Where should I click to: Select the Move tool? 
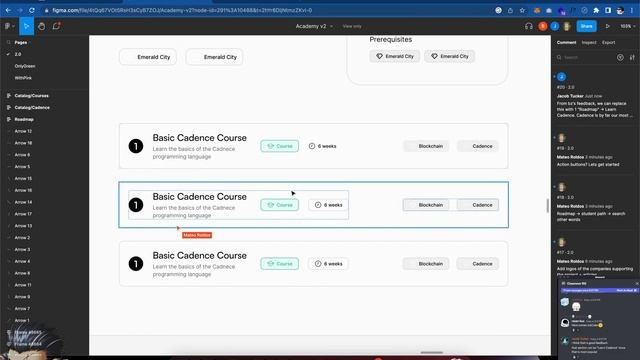27,26
